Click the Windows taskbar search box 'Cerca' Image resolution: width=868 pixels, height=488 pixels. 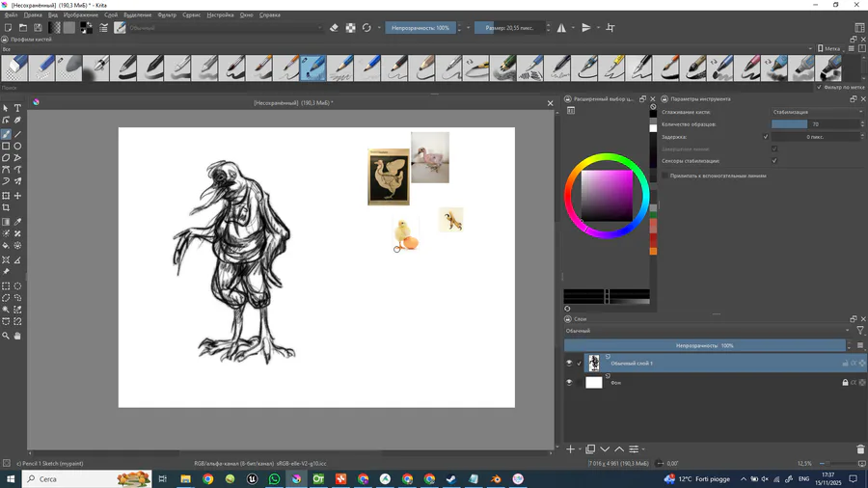click(87, 479)
